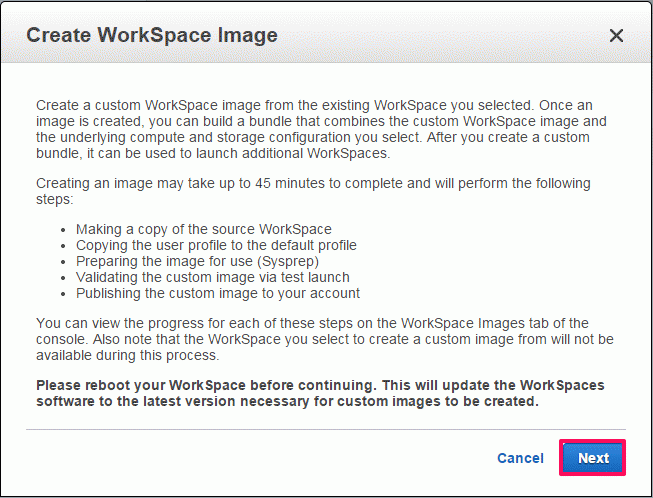
Task: Click the gray dialog header bar
Action: click(x=326, y=32)
